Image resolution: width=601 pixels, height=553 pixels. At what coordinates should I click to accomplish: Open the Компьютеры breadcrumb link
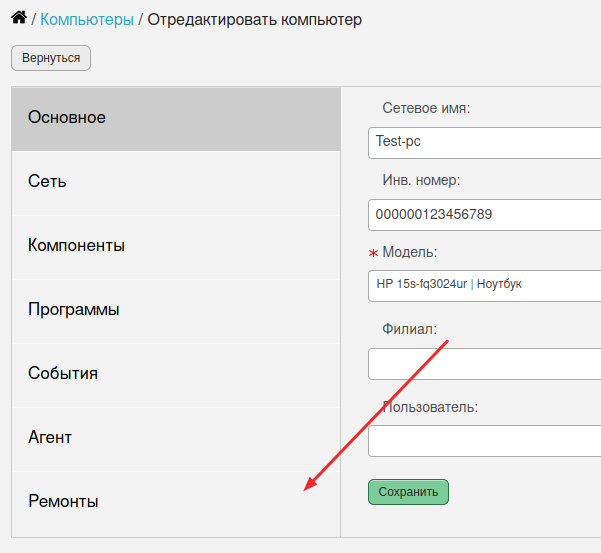(87, 20)
